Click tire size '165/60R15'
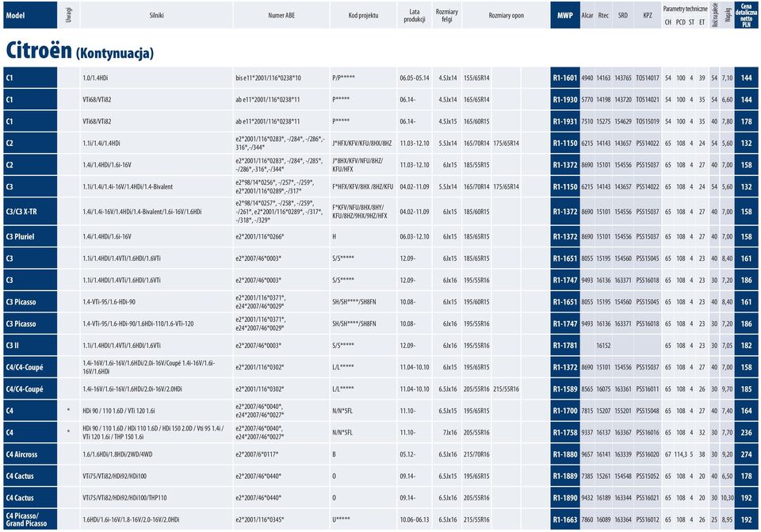 (x=476, y=121)
